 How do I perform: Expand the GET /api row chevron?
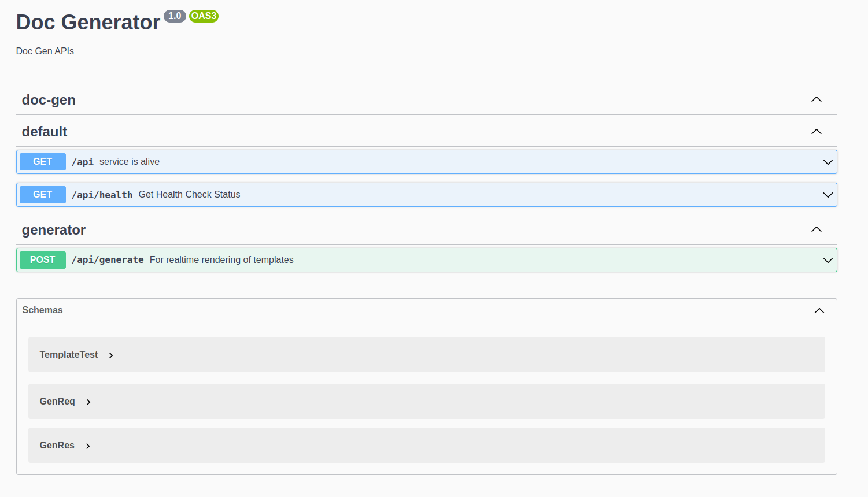point(828,162)
